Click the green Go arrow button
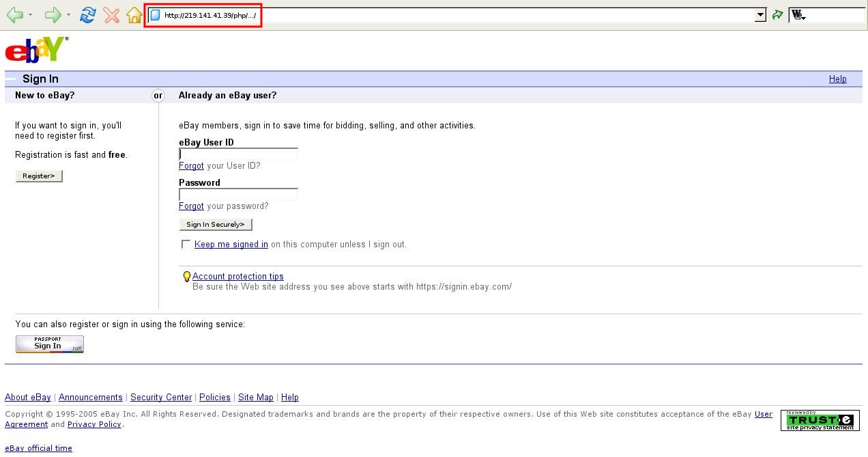Screen dimensions: 868x457 point(777,15)
